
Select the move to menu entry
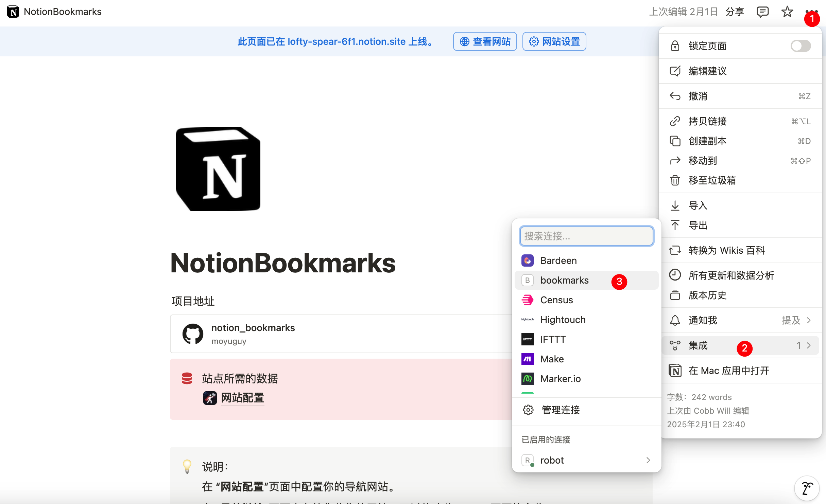[x=740, y=161]
